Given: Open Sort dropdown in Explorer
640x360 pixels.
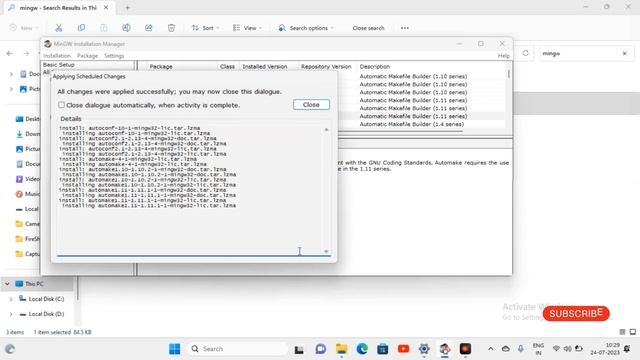Looking at the screenshot, I should [x=206, y=28].
